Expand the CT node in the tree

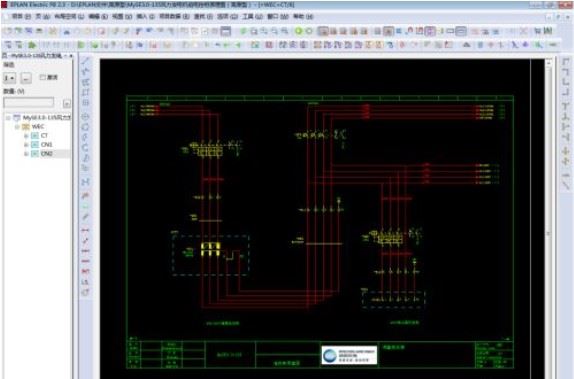26,135
